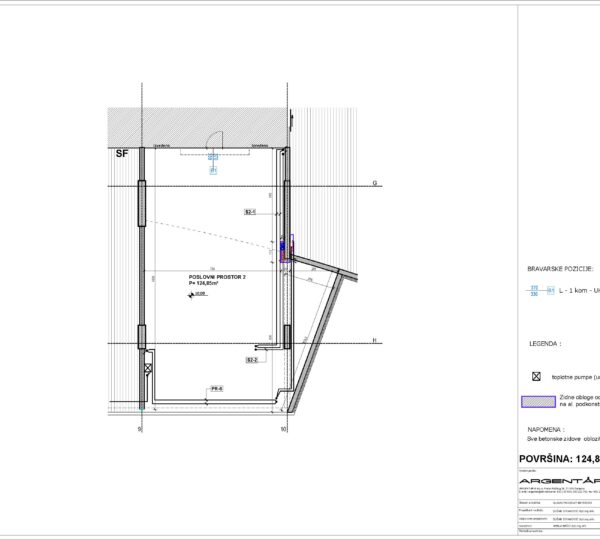This screenshot has width=600, height=540.
Task: Select the S2-1 wall tag
Action: coord(251,212)
